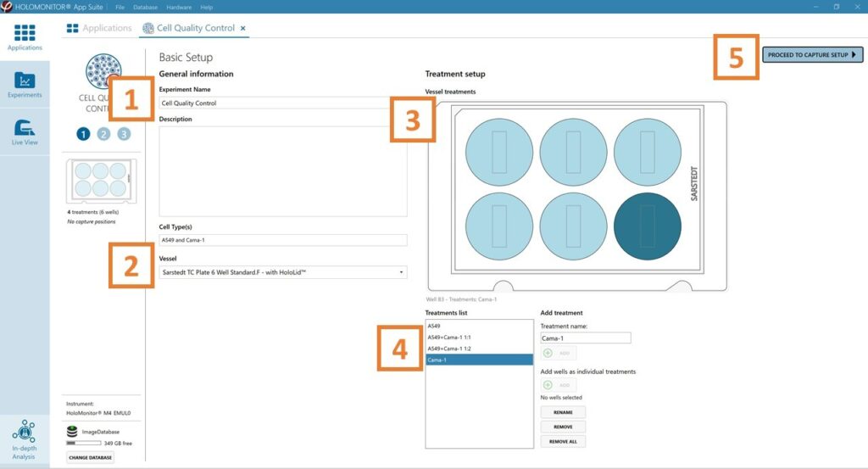
Task: Go to setup step 3 circle
Action: [124, 134]
